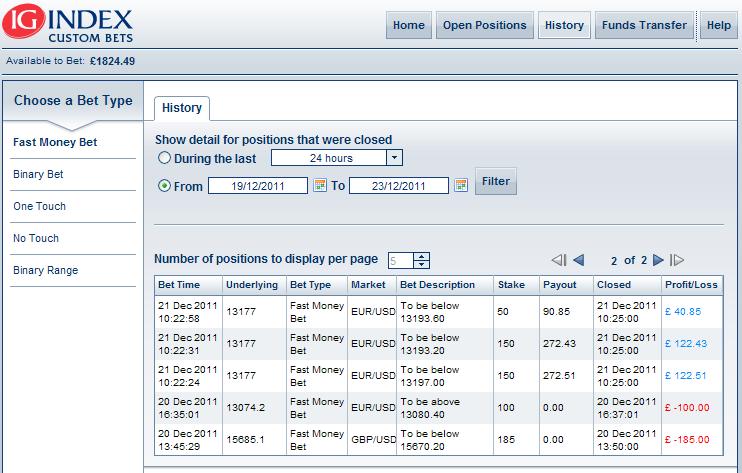Click the loss value £ -100.00
Screen dimensions: 742x473
[x=687, y=408]
